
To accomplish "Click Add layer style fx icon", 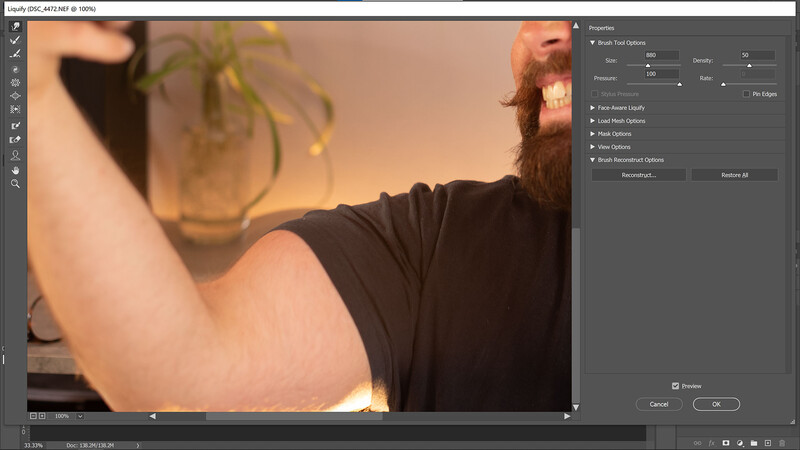I will click(711, 443).
